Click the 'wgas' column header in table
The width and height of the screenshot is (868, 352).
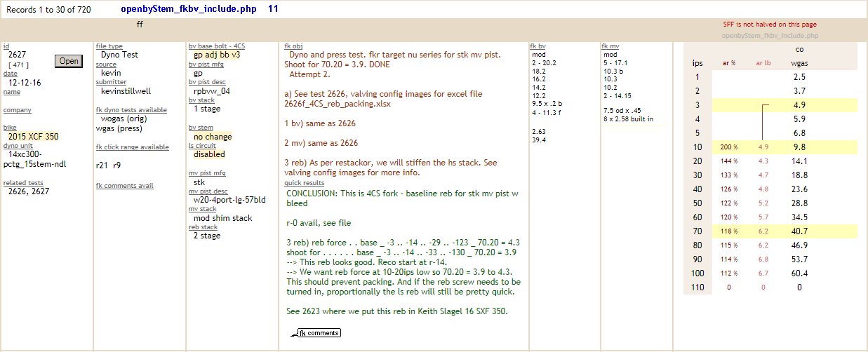tap(799, 63)
